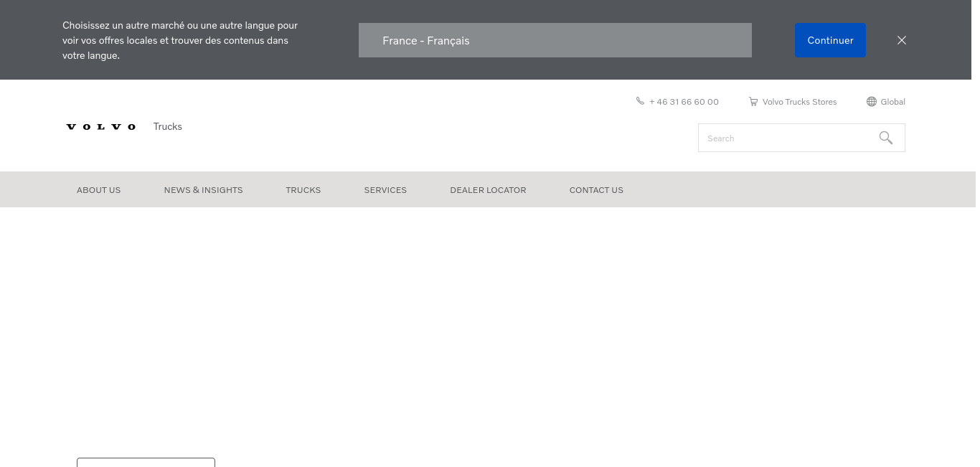This screenshot has width=980, height=467.
Task: Open the News & Insights menu
Action: (x=204, y=190)
